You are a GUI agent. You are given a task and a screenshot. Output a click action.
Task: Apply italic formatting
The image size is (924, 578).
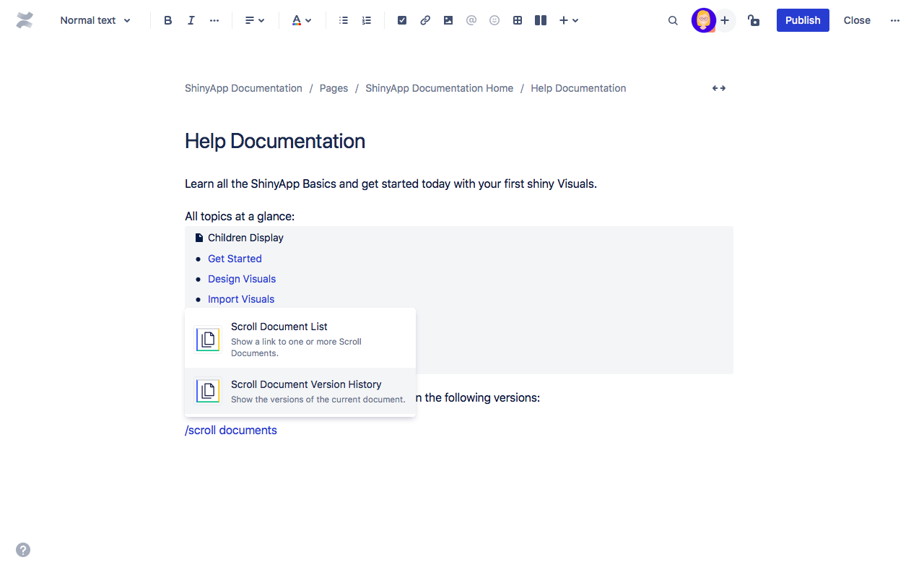click(191, 20)
